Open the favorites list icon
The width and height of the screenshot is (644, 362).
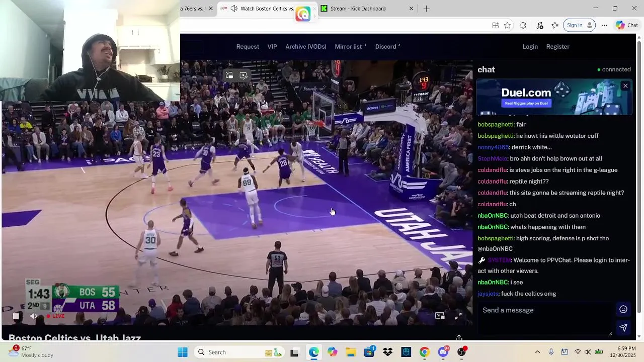pos(554,25)
